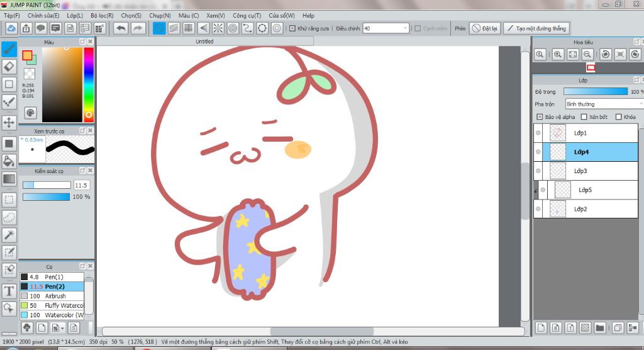Screen dimensions: 644x350
Task: Hide layer Lớp3 visibility dot
Action: point(538,171)
